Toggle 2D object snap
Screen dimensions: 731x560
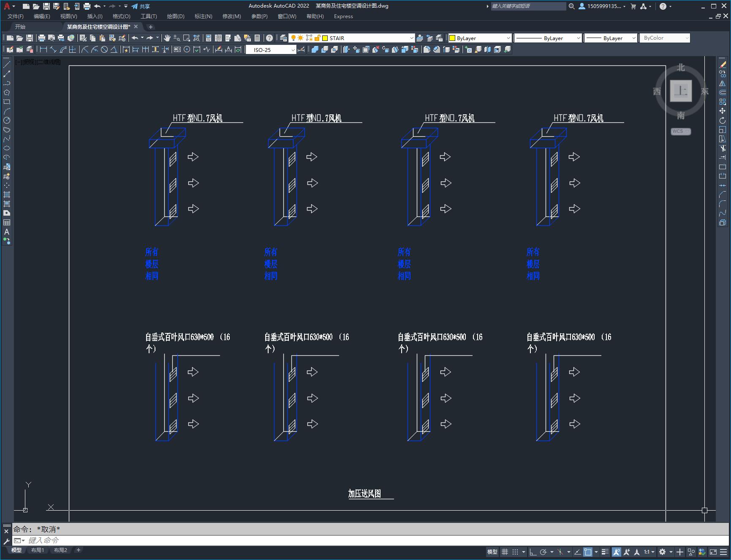(588, 552)
